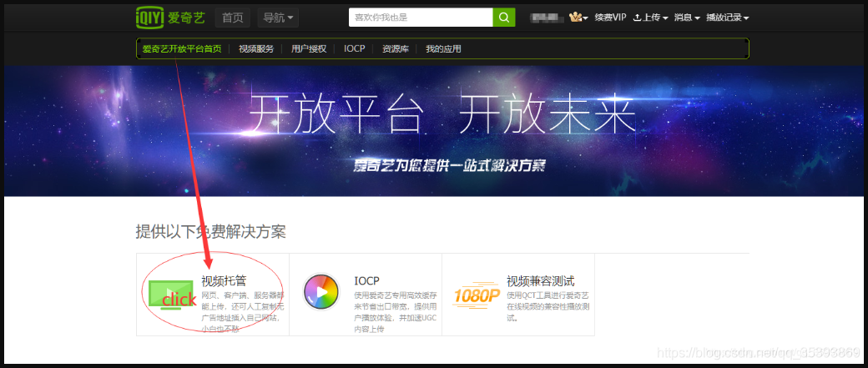Click 续费VIP link
Image resolution: width=868 pixels, height=368 pixels.
(610, 18)
